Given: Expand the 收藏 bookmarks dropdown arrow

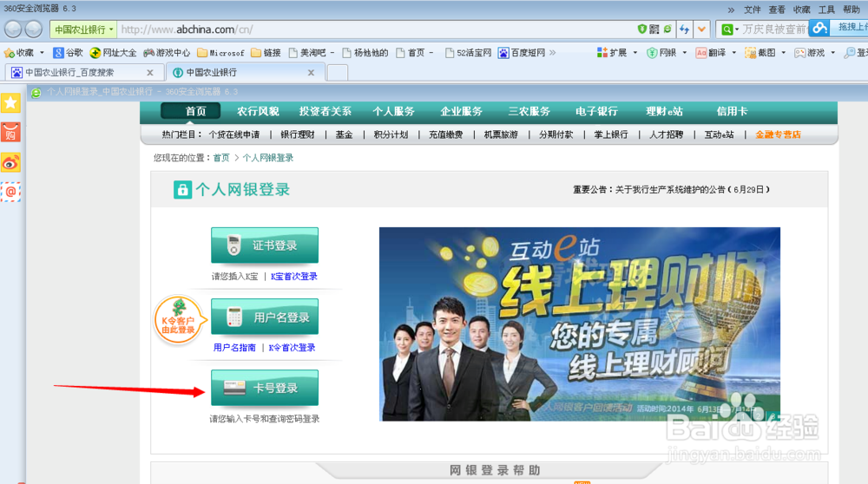Looking at the screenshot, I should tap(42, 53).
